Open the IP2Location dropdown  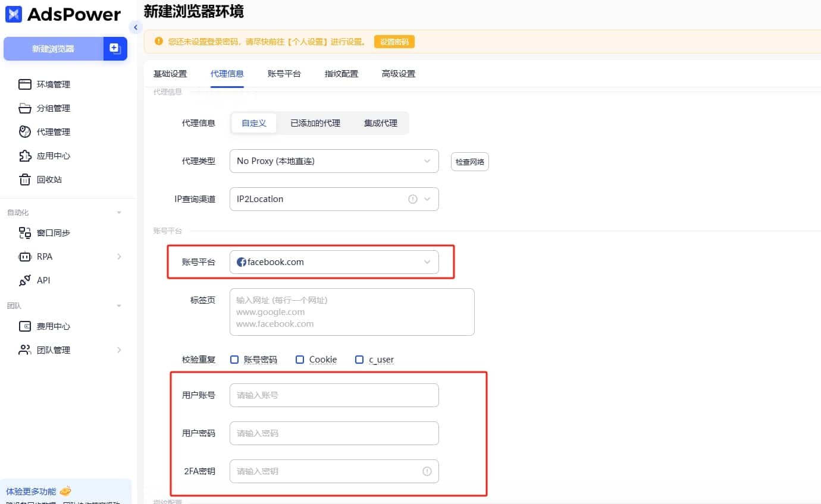pos(334,199)
